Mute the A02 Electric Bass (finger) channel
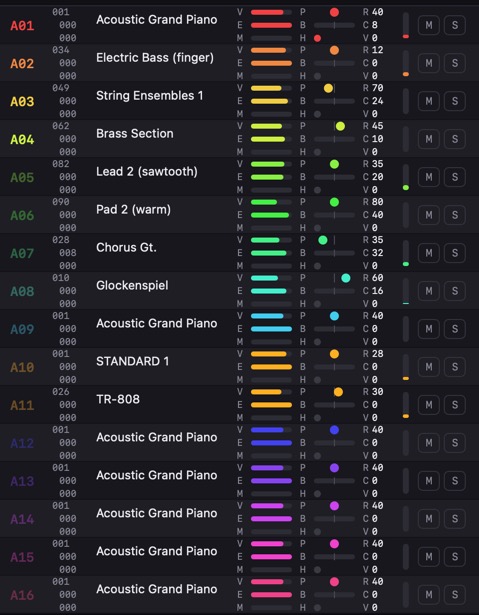The height and width of the screenshot is (615, 479). pyautogui.click(x=428, y=63)
